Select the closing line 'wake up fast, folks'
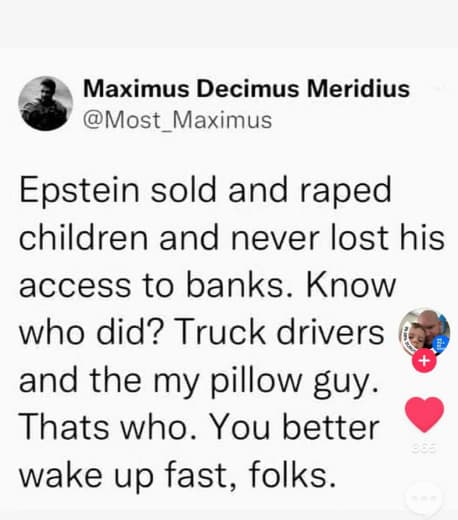The image size is (458, 520). tap(177, 475)
